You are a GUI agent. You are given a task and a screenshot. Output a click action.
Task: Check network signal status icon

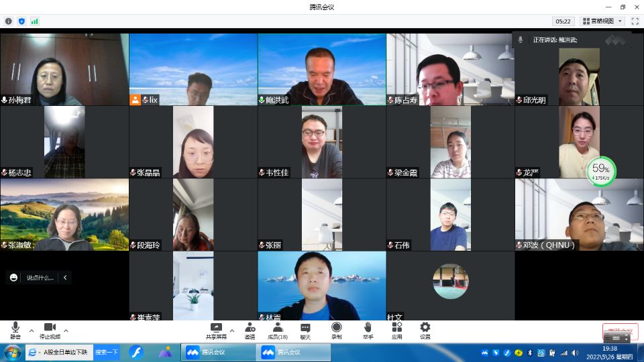point(35,21)
